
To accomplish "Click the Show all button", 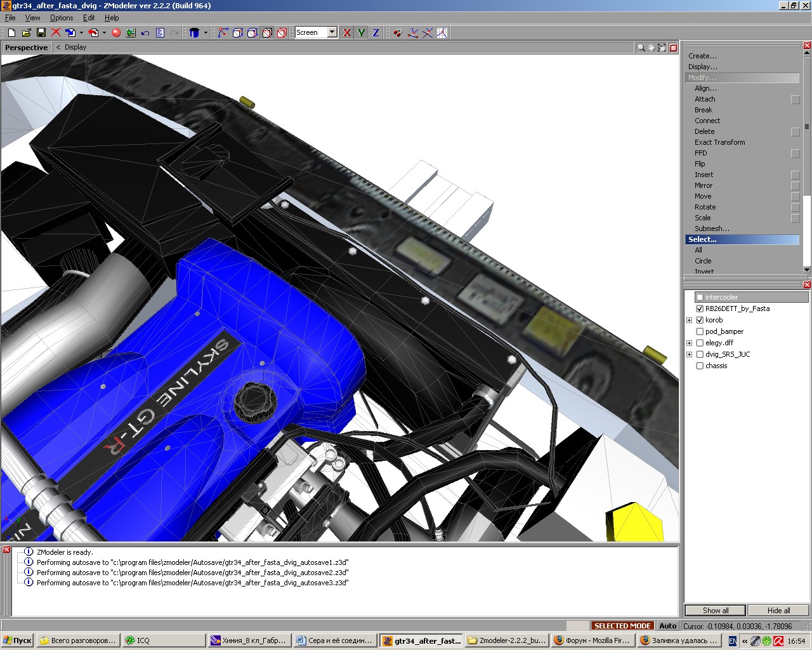I will pyautogui.click(x=715, y=611).
